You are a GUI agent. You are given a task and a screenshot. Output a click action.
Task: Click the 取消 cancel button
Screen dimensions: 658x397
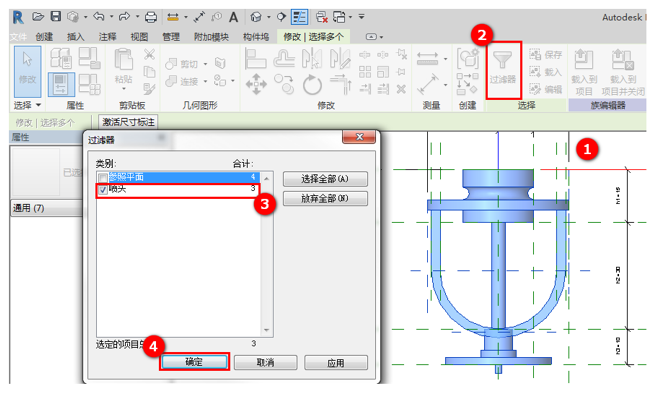pos(265,362)
